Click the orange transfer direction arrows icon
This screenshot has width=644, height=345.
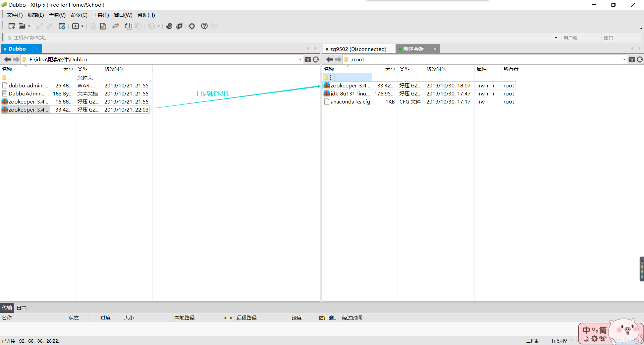click(116, 26)
